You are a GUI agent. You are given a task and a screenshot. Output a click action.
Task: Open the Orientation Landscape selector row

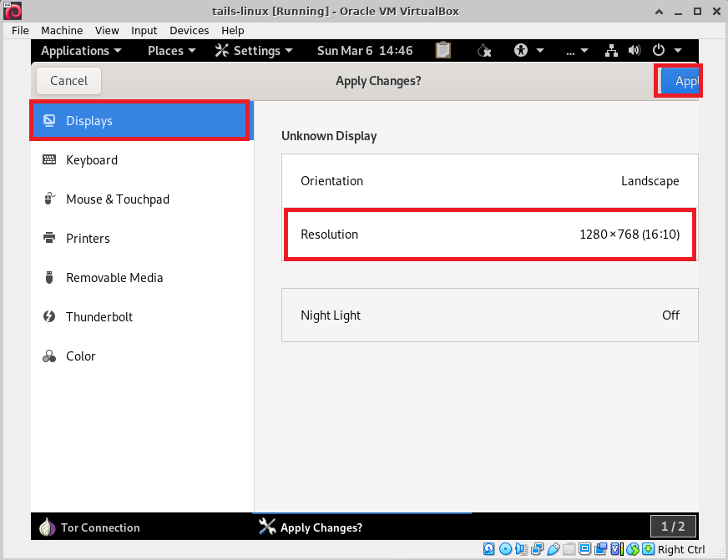coord(490,181)
